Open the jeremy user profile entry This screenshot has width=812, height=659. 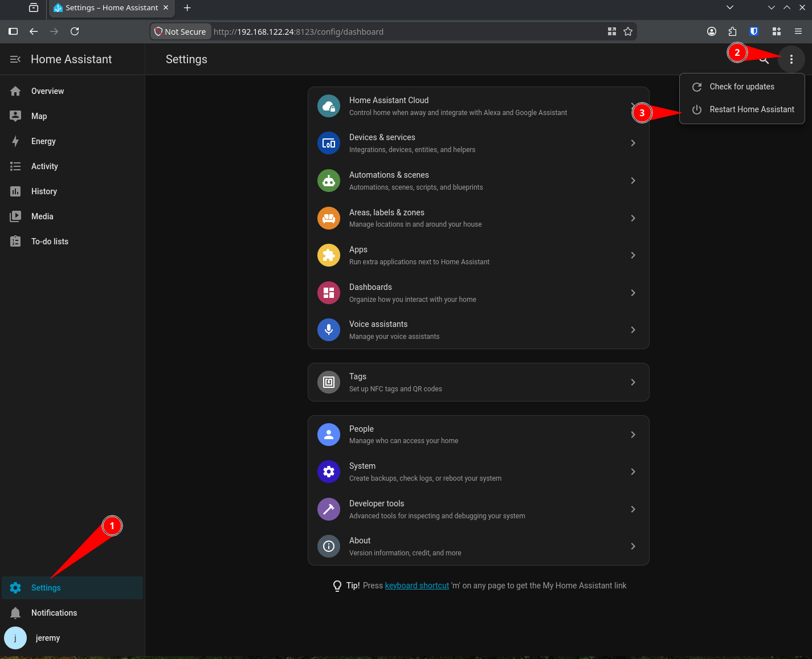click(72, 638)
